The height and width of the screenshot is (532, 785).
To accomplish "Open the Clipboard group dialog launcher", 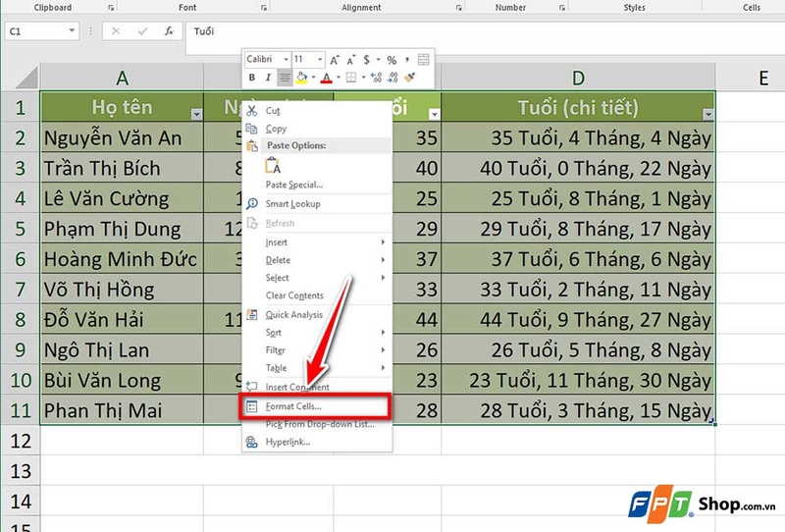I will pos(111,8).
